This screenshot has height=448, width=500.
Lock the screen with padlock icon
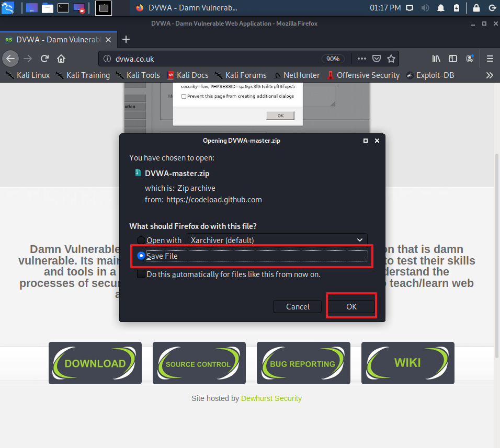coord(476,8)
